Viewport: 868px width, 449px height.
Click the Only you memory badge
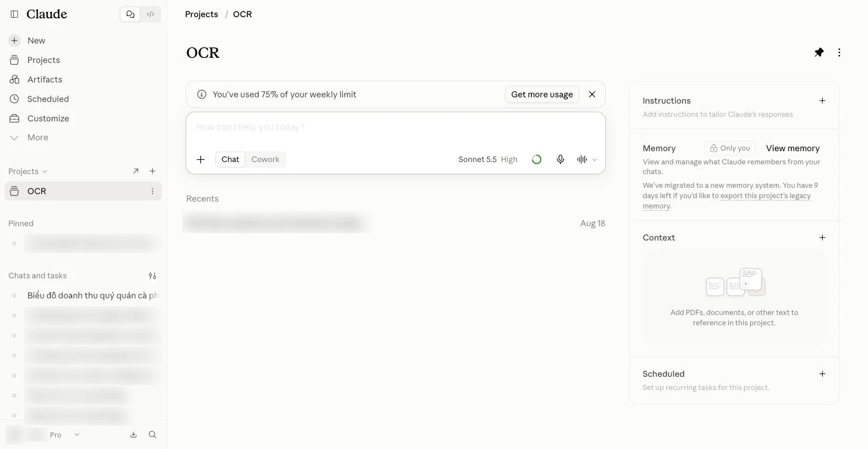click(730, 148)
